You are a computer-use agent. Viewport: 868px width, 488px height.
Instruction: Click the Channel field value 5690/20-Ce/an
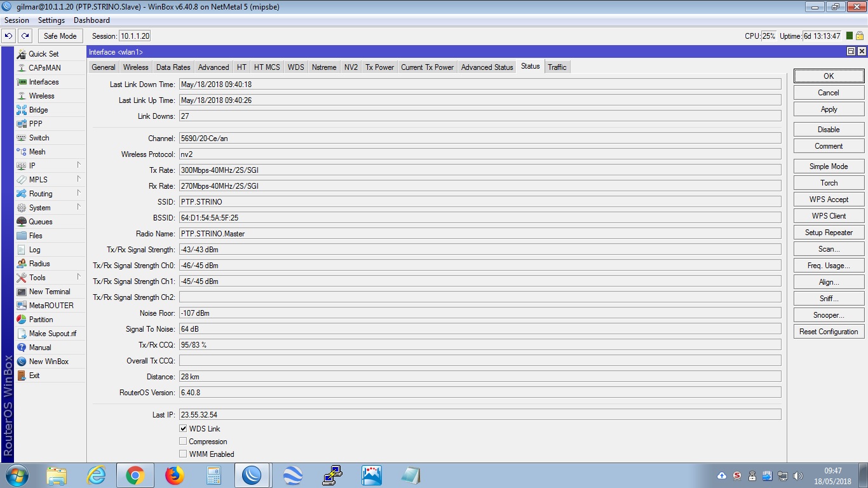(480, 139)
